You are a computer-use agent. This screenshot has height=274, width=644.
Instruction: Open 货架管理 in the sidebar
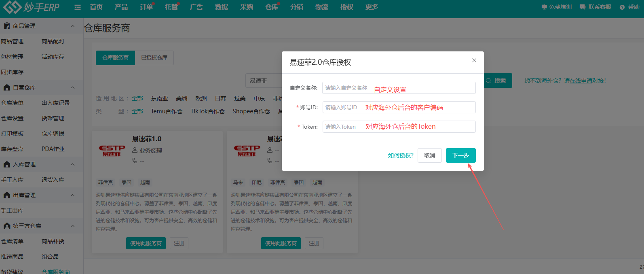53,118
